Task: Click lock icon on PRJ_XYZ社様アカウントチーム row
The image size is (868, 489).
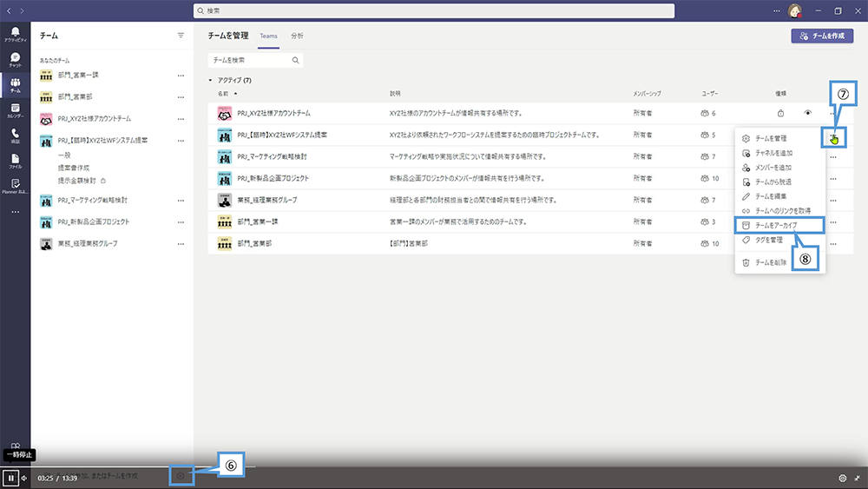Action: (780, 113)
